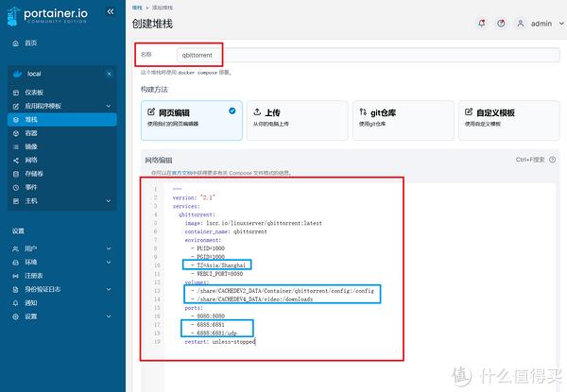567x392 pixels.
Task: Open the 通知 notifications bell in sidebar
Action: tap(15, 303)
